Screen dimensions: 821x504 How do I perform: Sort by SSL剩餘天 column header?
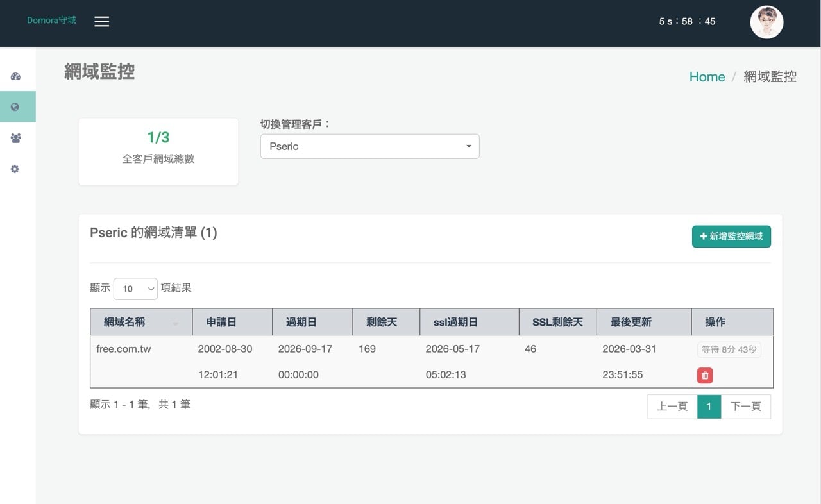[557, 322]
